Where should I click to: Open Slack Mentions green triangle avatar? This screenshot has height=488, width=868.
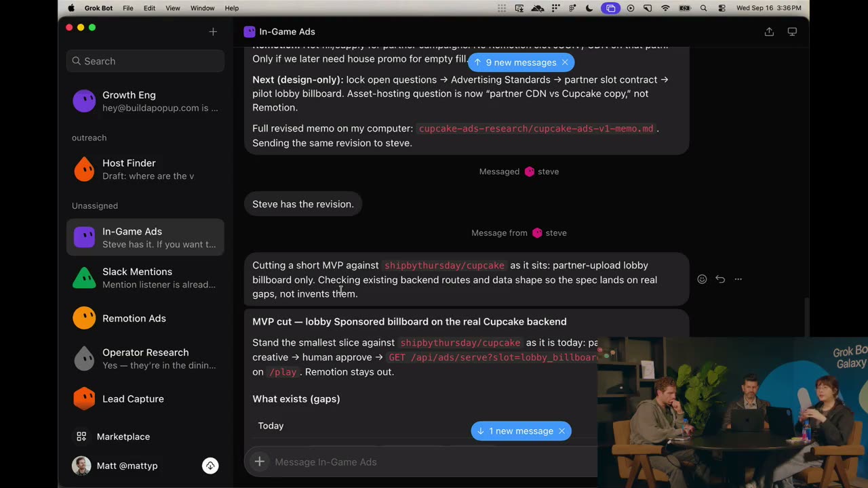84,278
